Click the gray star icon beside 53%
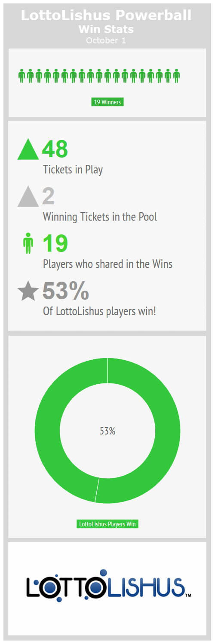The width and height of the screenshot is (215, 644). [x=28, y=291]
